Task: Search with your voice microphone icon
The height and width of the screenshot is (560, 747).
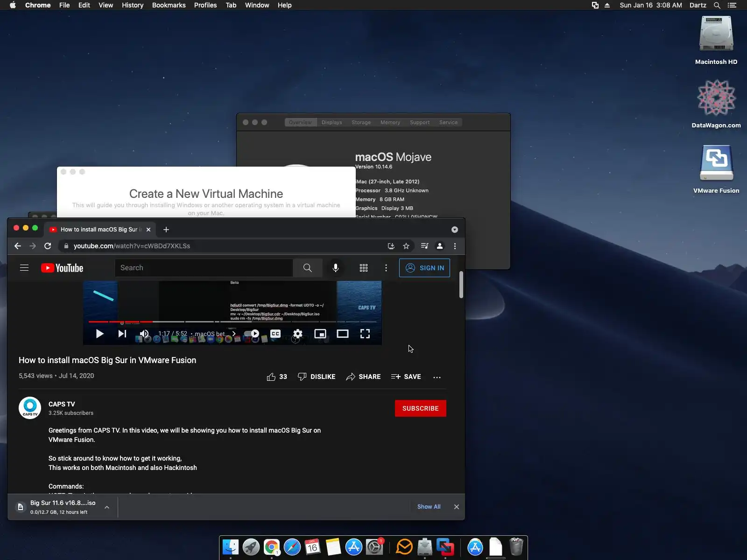Action: tap(336, 268)
